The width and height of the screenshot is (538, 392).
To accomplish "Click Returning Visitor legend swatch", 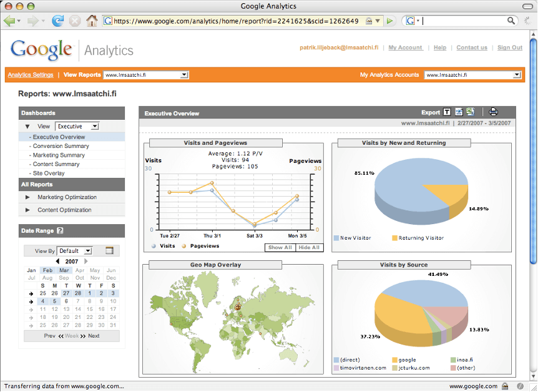I will click(x=394, y=238).
